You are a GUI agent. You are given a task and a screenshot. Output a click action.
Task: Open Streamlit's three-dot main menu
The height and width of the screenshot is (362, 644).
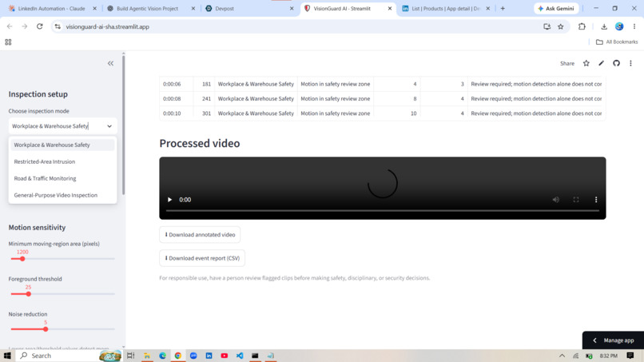pyautogui.click(x=631, y=63)
